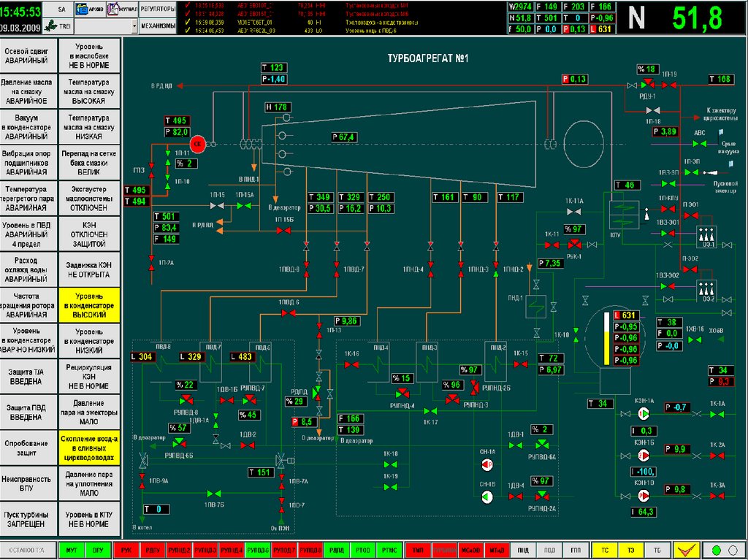Screen dimensions: 748x560
Task: Click the ПНД-1 heater symbol
Action: tap(537, 305)
